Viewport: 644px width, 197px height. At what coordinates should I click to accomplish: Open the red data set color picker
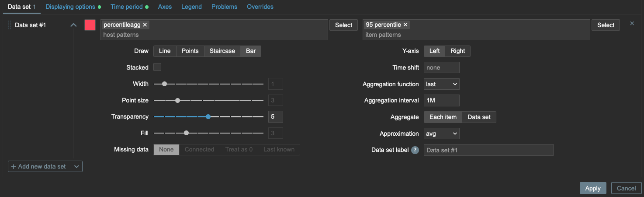[90, 25]
